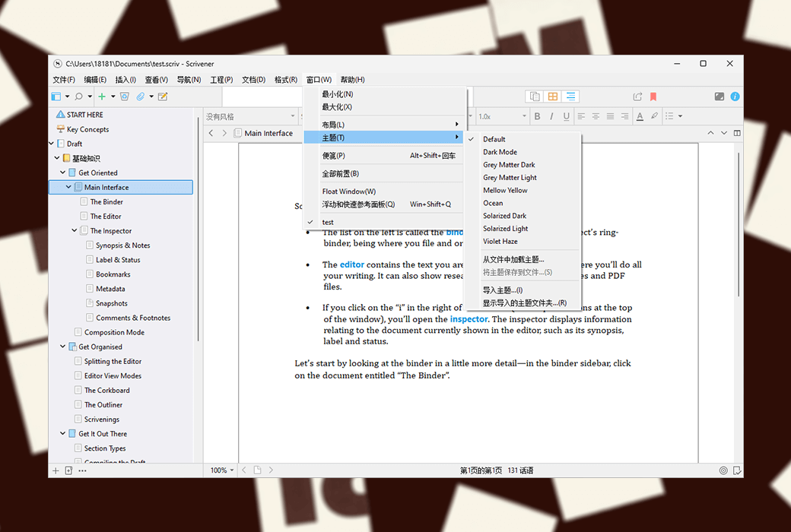This screenshot has height=532, width=791.
Task: Center align the text
Action: pos(596,116)
